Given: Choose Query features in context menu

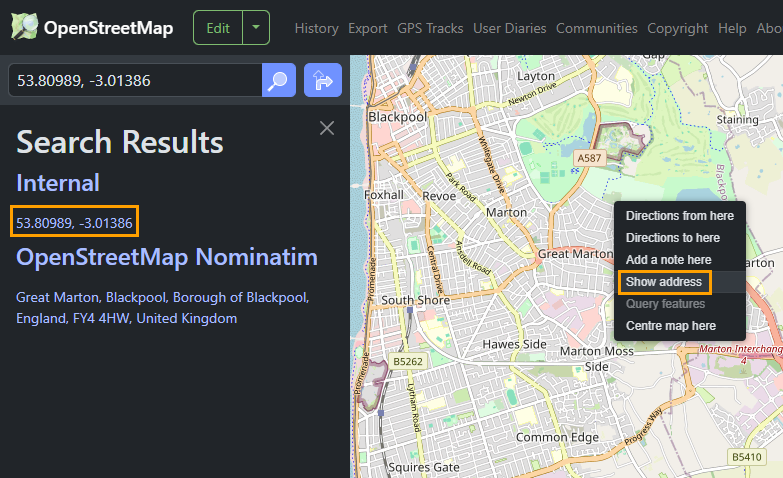Looking at the screenshot, I should tap(680, 304).
